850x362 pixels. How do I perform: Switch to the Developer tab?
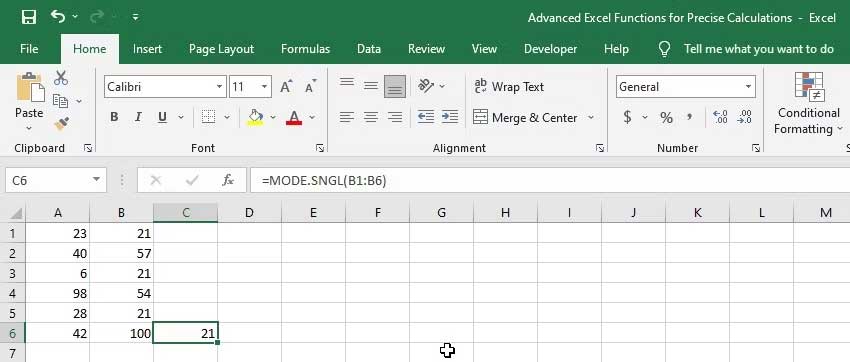point(550,49)
